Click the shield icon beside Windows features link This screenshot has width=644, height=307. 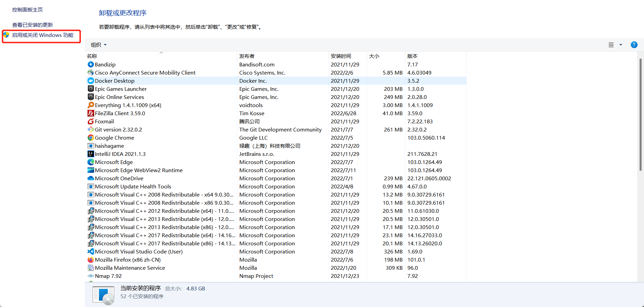6,35
